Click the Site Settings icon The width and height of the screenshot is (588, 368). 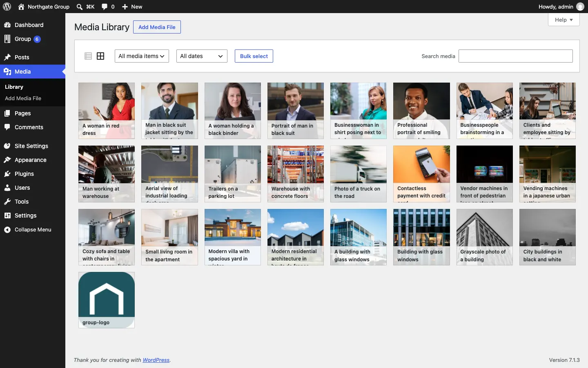coord(7,146)
